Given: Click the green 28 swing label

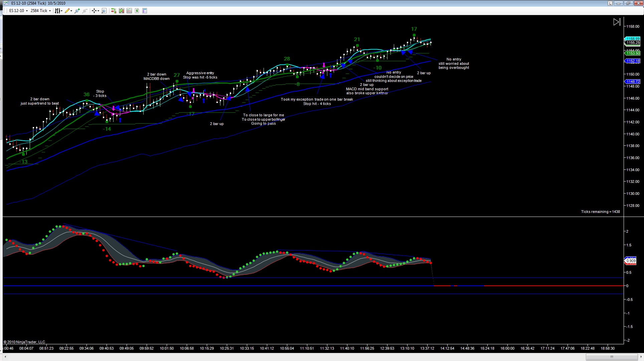Looking at the screenshot, I should pos(287,59).
